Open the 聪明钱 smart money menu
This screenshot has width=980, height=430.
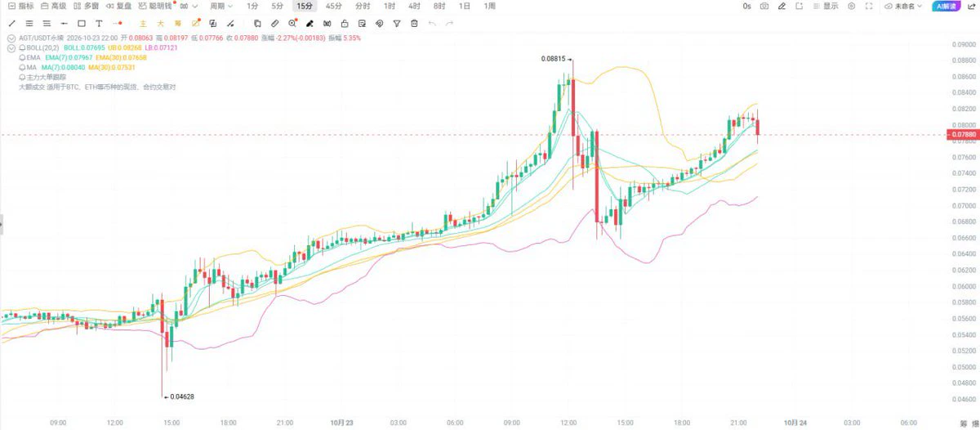[x=155, y=6]
